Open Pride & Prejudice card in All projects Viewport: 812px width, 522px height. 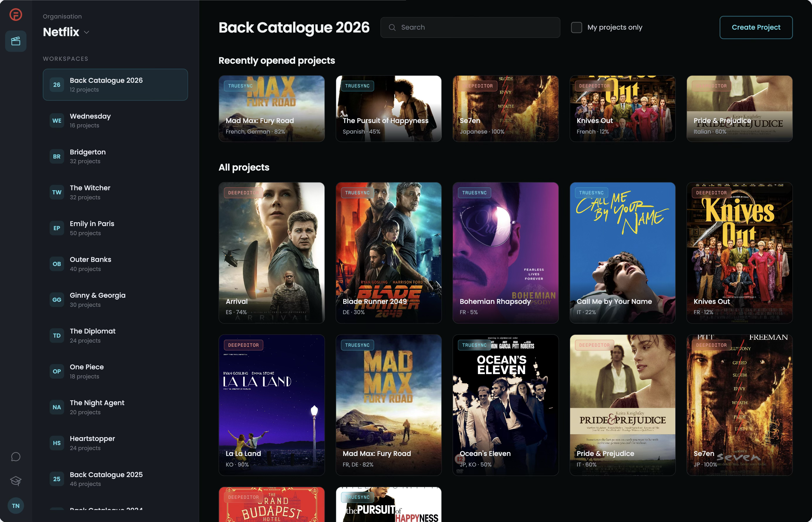pyautogui.click(x=622, y=405)
